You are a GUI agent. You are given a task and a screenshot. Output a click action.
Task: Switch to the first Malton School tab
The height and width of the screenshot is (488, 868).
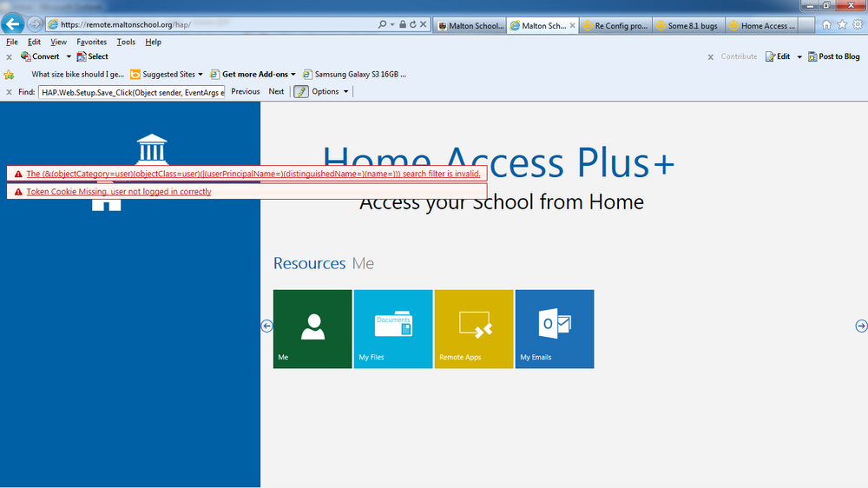[470, 25]
